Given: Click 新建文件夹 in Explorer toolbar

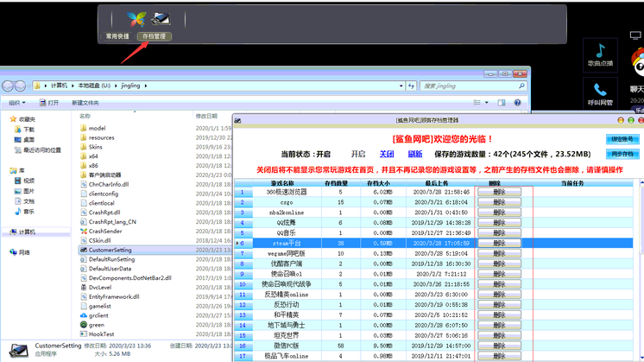Looking at the screenshot, I should tap(85, 103).
